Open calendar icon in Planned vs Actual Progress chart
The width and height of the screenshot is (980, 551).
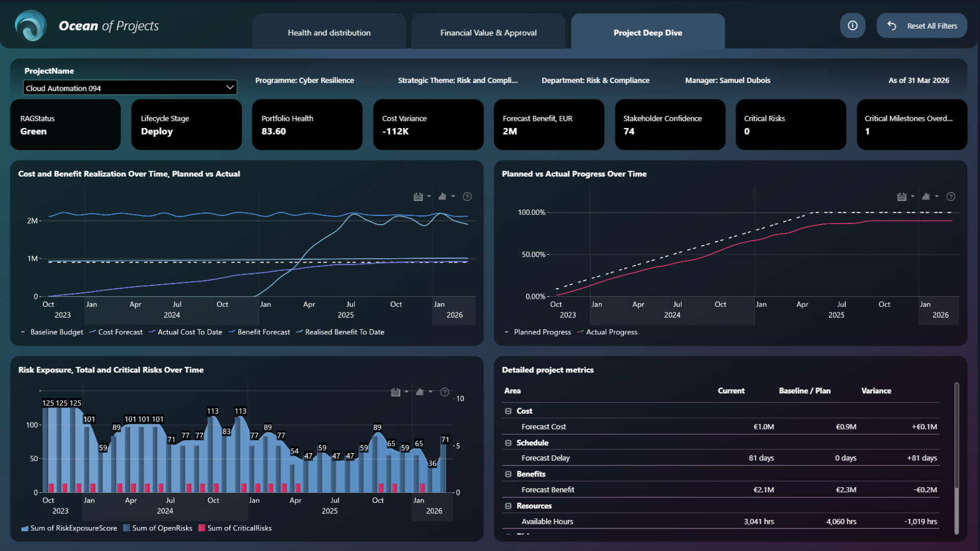pyautogui.click(x=902, y=196)
